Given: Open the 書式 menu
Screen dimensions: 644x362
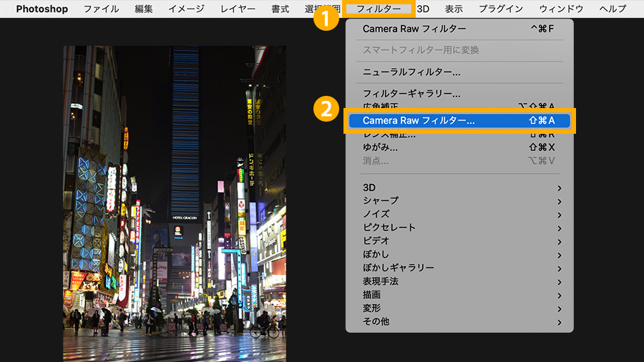Looking at the screenshot, I should 280,9.
